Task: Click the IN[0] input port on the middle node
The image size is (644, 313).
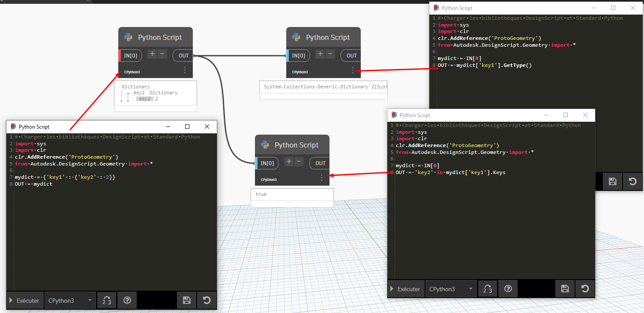Action: click(298, 55)
